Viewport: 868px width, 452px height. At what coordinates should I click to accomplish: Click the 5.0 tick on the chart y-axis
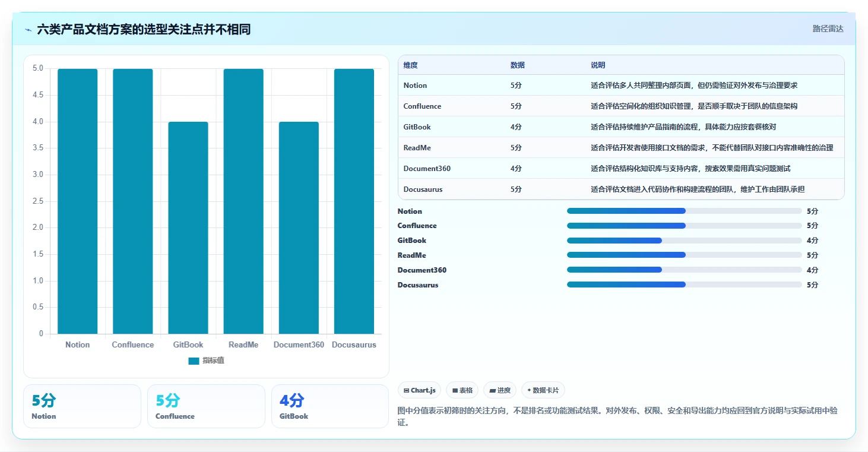click(x=38, y=68)
